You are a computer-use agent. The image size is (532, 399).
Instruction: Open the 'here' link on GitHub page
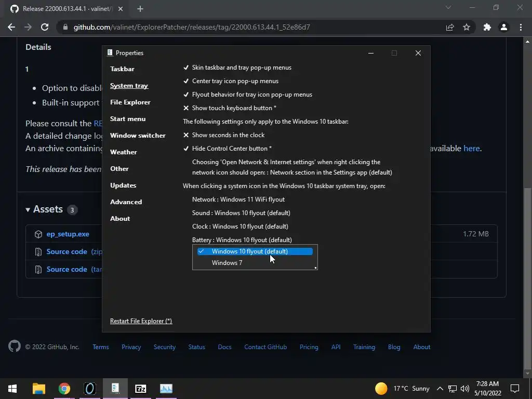coord(472,148)
